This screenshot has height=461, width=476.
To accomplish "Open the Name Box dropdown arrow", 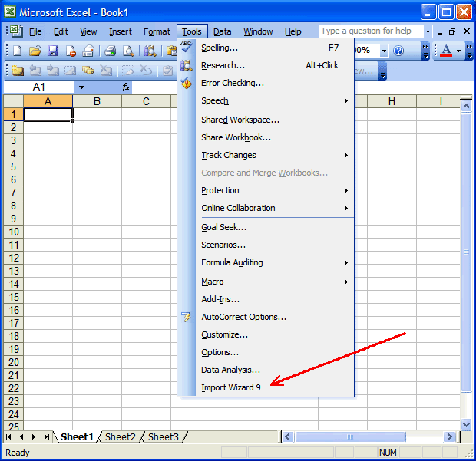I will 81,87.
